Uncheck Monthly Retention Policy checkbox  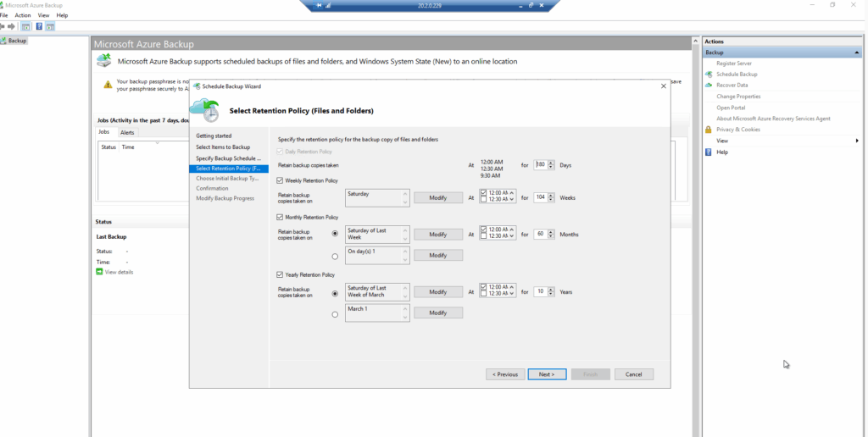(x=280, y=218)
